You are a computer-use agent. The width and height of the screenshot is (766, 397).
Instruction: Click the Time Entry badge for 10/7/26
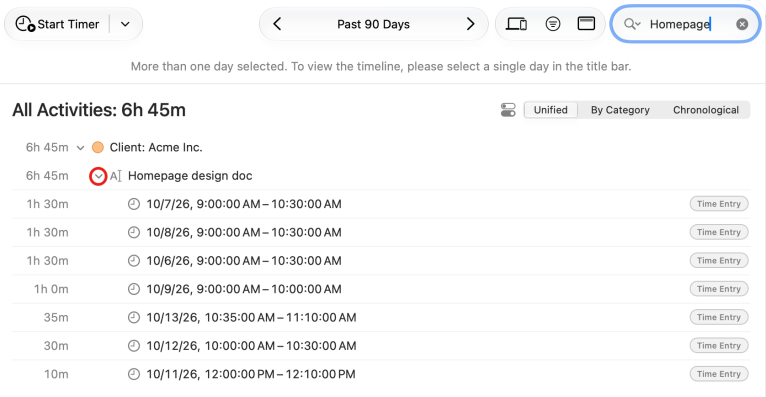coord(719,204)
